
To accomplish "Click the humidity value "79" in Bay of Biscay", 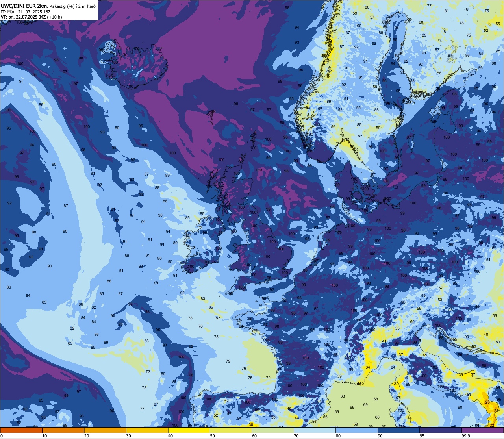I will [x=228, y=361].
